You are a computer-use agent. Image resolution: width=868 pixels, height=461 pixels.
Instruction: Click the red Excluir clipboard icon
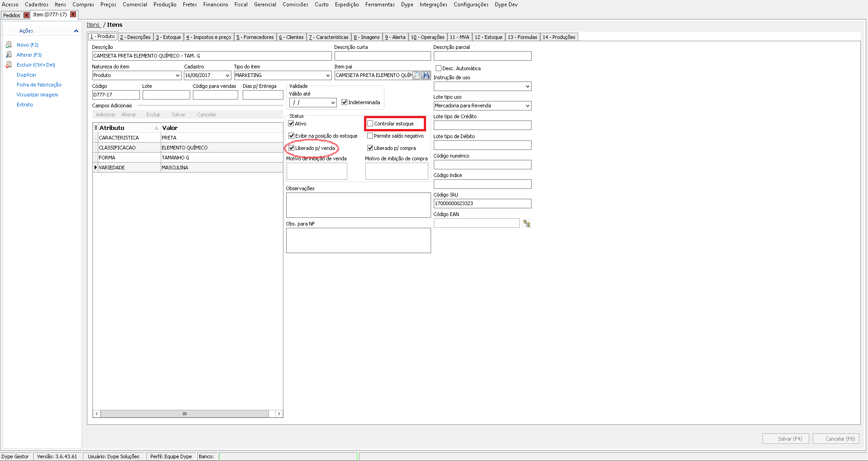point(9,65)
